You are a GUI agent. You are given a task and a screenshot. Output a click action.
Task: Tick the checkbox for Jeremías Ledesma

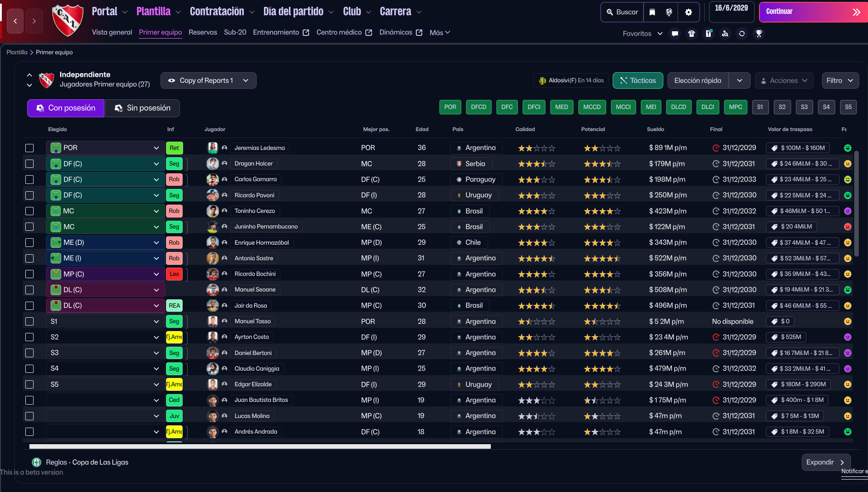pyautogui.click(x=29, y=148)
